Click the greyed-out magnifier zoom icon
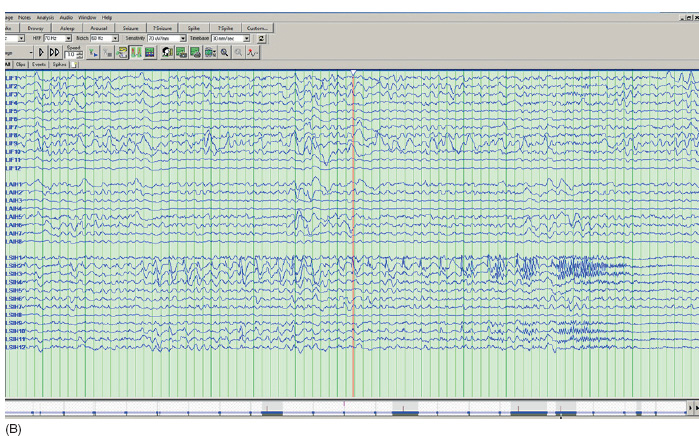 tap(239, 52)
